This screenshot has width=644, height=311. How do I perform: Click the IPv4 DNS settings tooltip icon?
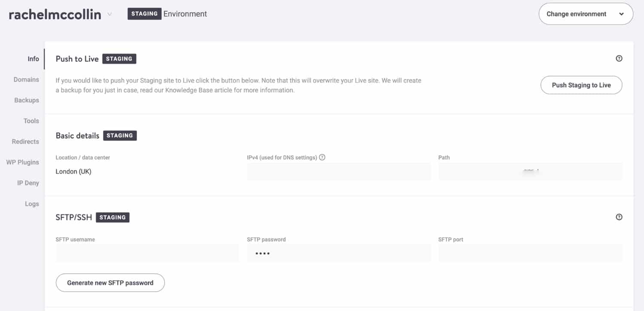[322, 157]
